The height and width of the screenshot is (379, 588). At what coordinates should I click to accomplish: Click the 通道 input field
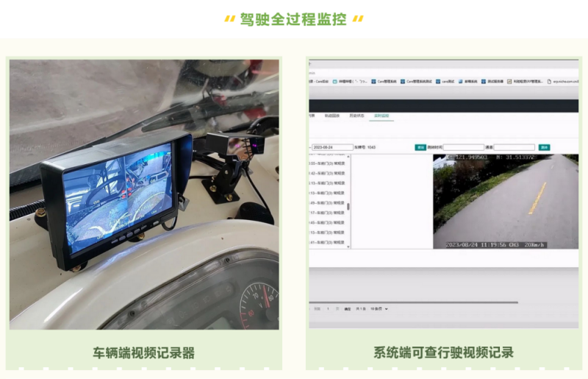tap(514, 147)
